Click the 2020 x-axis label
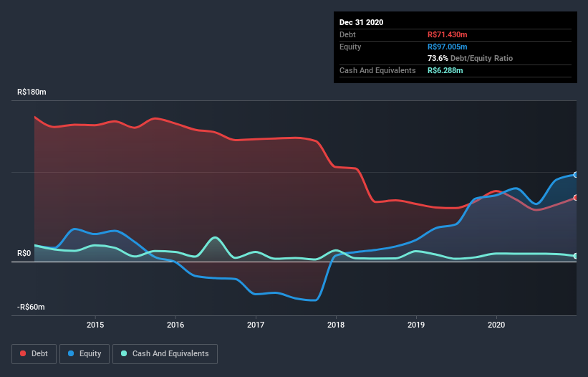 click(x=496, y=325)
